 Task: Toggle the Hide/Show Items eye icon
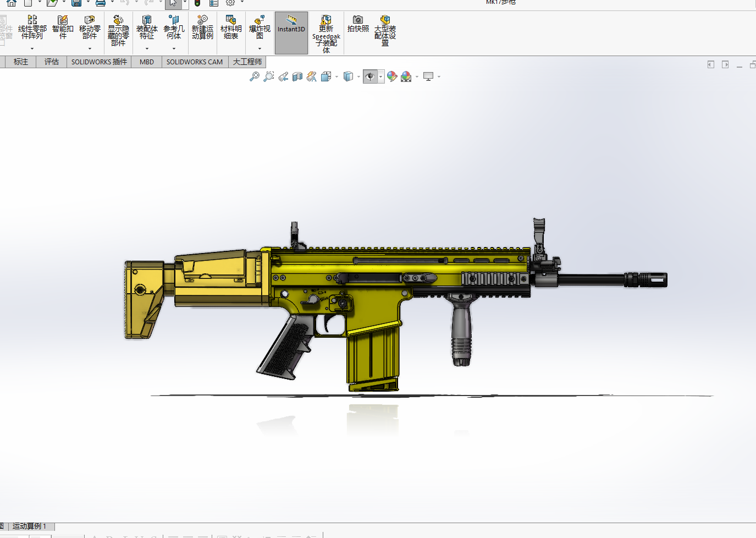(370, 76)
